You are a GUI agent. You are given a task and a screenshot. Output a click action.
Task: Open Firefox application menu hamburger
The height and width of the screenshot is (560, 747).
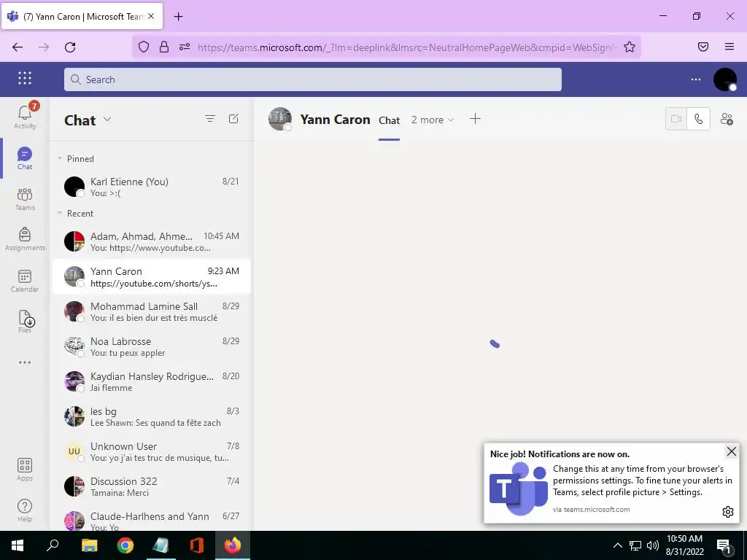(729, 47)
